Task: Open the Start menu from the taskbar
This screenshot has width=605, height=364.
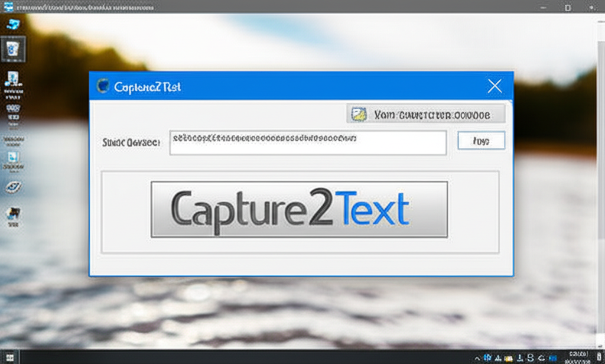Action: [x=9, y=357]
